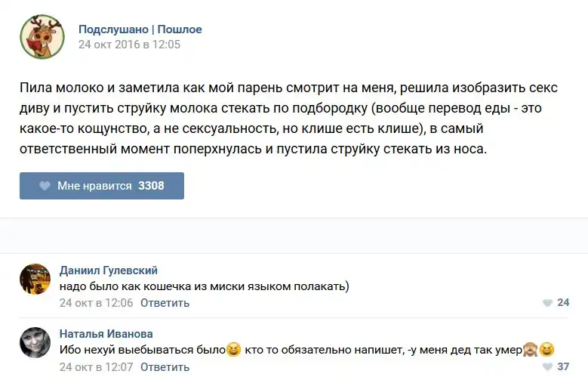Screen dimensions: 588x377
Task: Open the post via its 24 окт 2016 timestamp
Action: click(x=129, y=44)
